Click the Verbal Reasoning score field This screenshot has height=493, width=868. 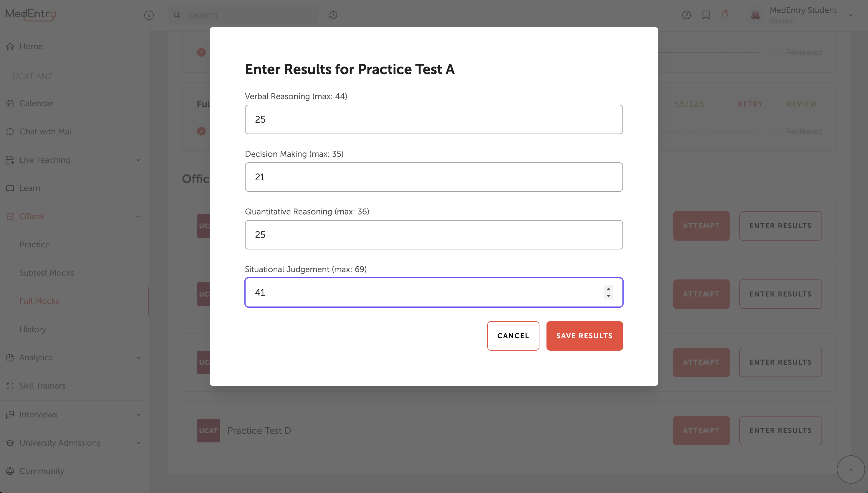coord(433,119)
